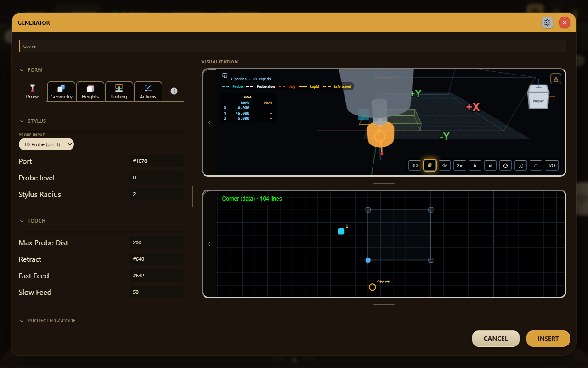Click the generator name field showing Corner
Viewport: 588px width, 368px height.
293,46
